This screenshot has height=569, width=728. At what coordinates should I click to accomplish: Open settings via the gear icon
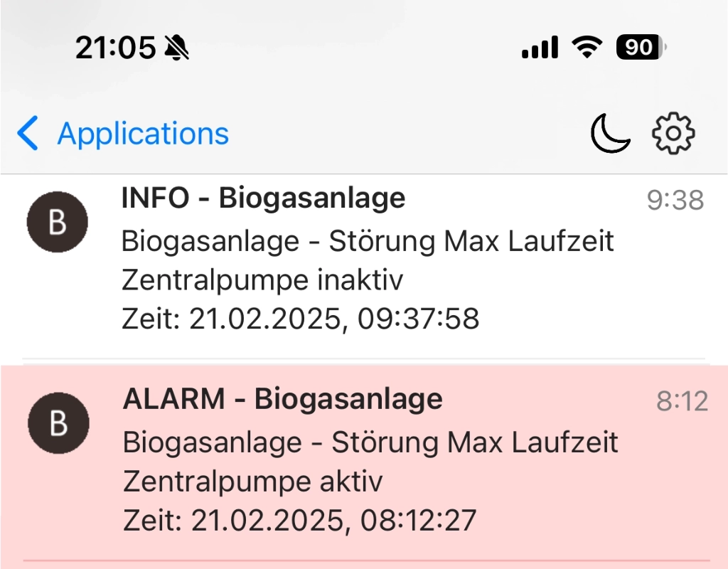(673, 133)
